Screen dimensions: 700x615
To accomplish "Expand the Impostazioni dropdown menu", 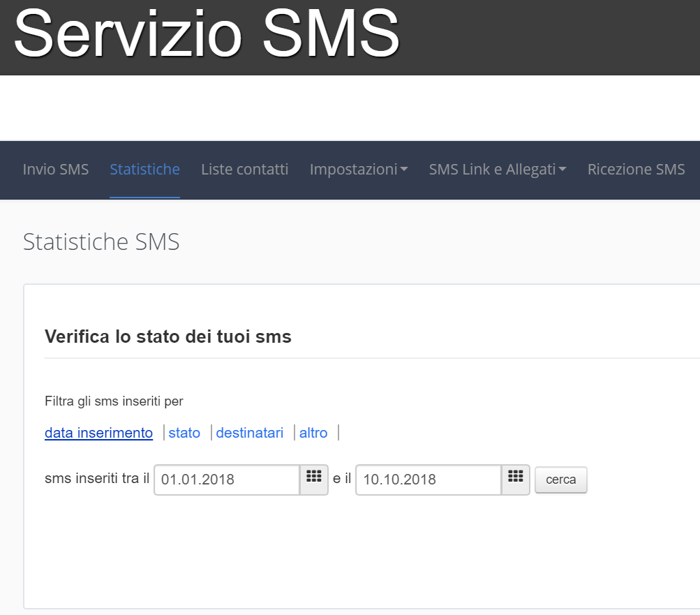I will pos(359,170).
